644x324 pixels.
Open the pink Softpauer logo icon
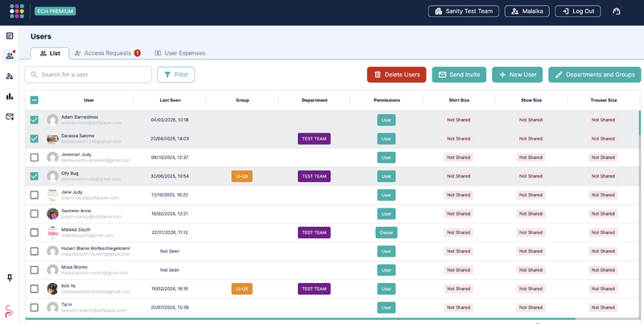(9, 311)
